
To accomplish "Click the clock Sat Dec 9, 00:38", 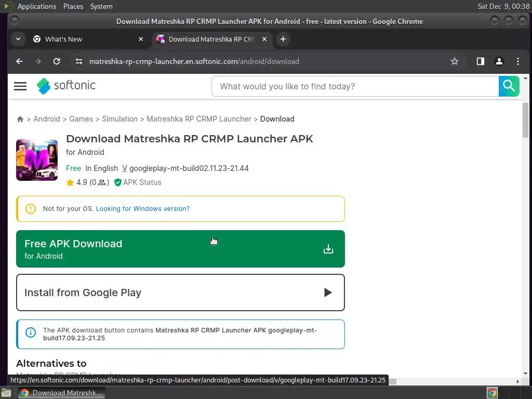I will 503,6.
